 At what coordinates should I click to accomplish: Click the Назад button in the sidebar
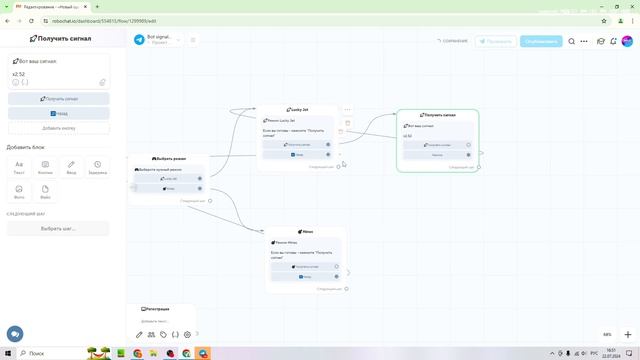pyautogui.click(x=59, y=113)
